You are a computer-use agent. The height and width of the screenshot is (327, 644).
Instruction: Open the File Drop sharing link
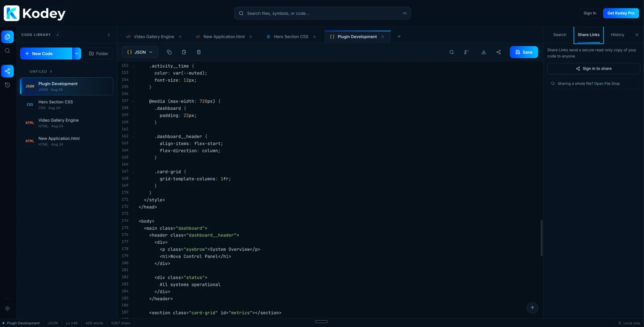[593, 84]
